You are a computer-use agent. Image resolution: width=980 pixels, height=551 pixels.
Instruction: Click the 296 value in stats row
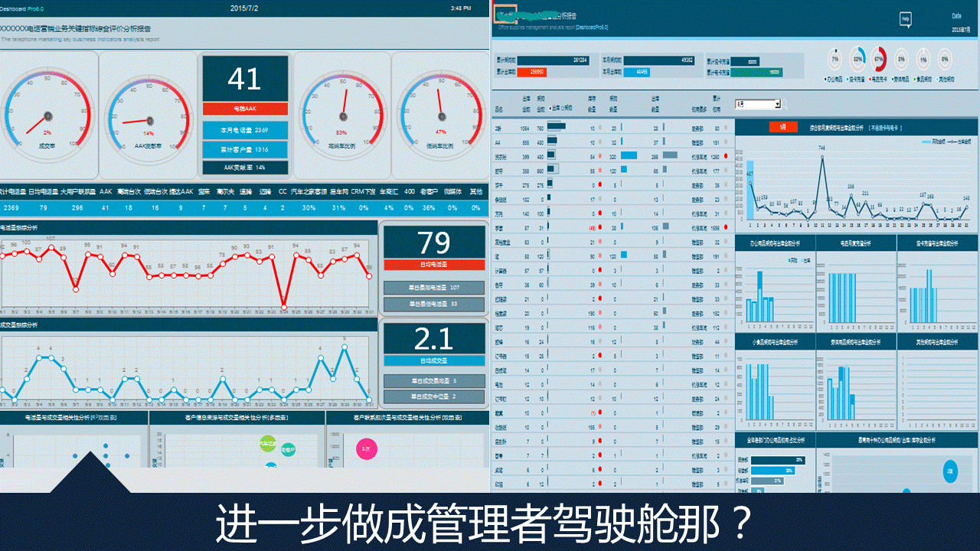tap(77, 207)
